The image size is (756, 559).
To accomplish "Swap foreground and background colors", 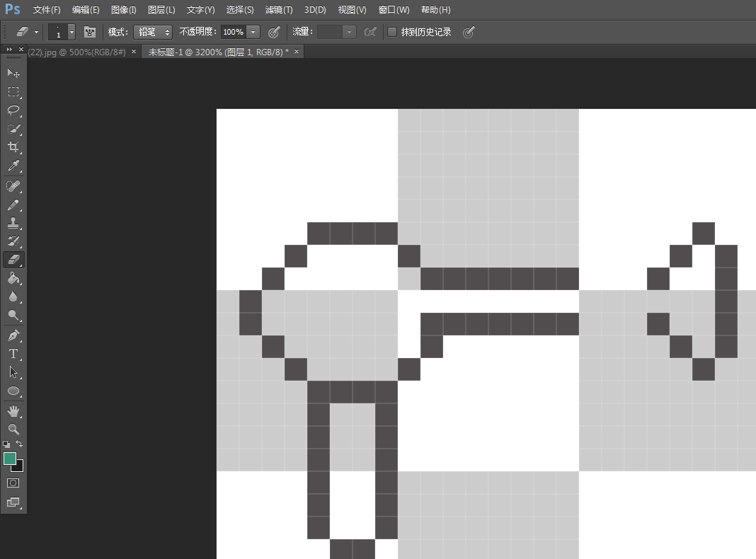I will pos(19,444).
